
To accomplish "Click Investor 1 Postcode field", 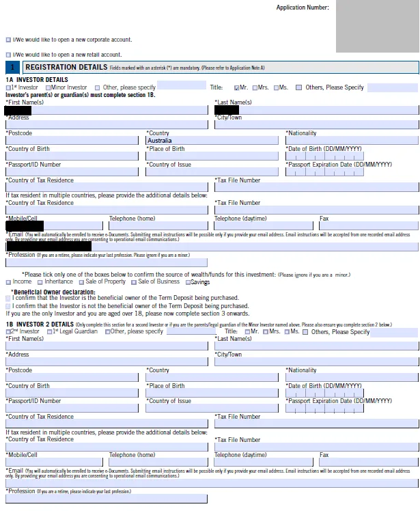I will coord(72,141).
